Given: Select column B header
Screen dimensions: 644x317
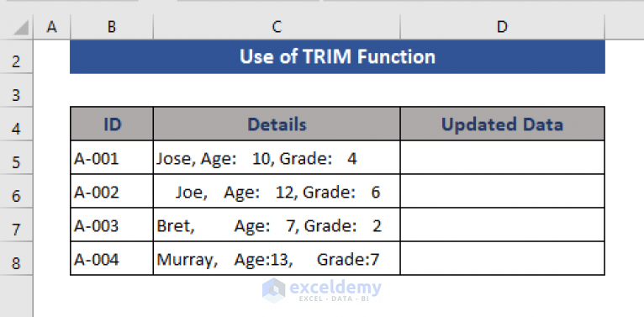Looking at the screenshot, I should point(112,27).
